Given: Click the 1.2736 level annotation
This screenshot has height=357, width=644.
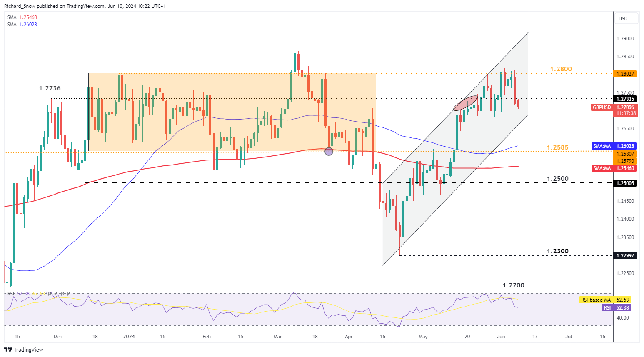Looking at the screenshot, I should click(x=50, y=88).
